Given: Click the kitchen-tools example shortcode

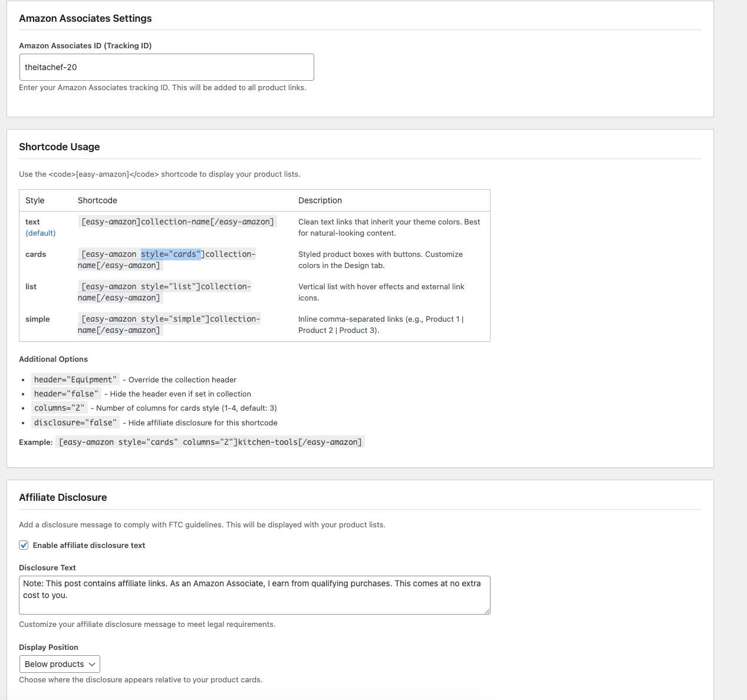Looking at the screenshot, I should 210,442.
